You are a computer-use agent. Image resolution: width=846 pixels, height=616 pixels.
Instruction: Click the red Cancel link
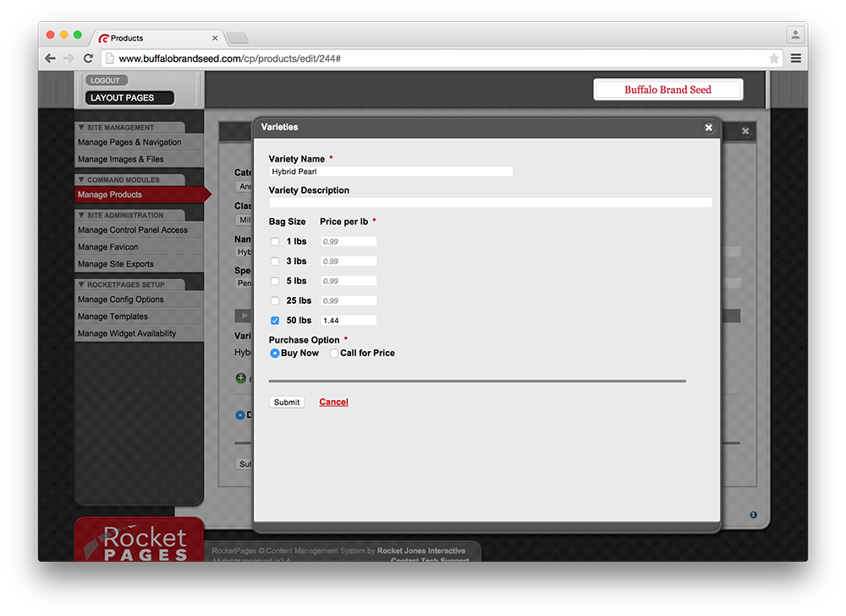tap(333, 402)
